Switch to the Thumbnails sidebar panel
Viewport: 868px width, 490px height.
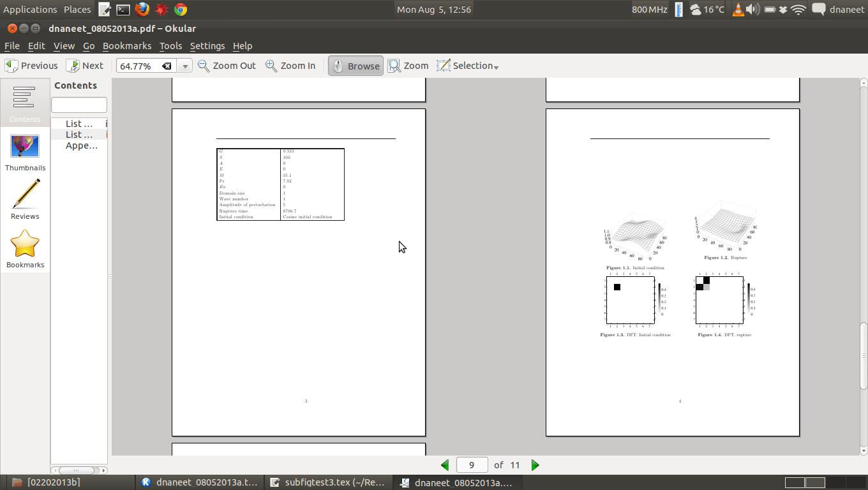click(25, 153)
